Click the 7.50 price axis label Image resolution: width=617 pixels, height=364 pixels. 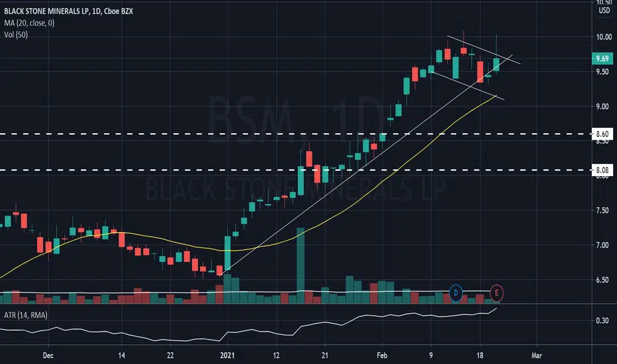[x=602, y=210]
